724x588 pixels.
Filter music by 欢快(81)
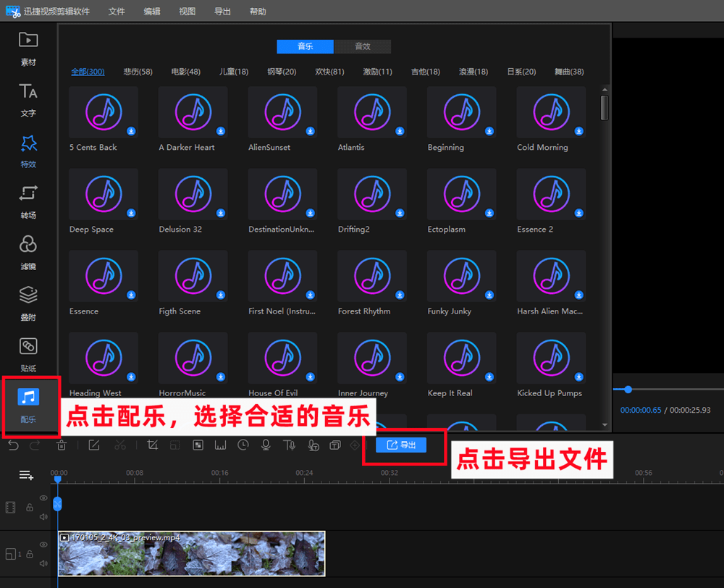click(x=329, y=72)
